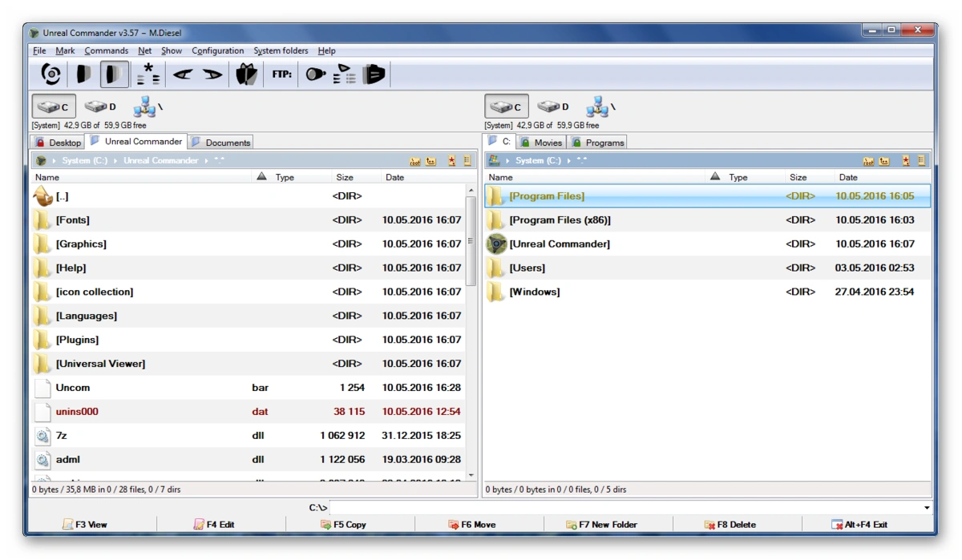The image size is (962, 560).
Task: Select drive C in left panel
Action: coord(54,107)
